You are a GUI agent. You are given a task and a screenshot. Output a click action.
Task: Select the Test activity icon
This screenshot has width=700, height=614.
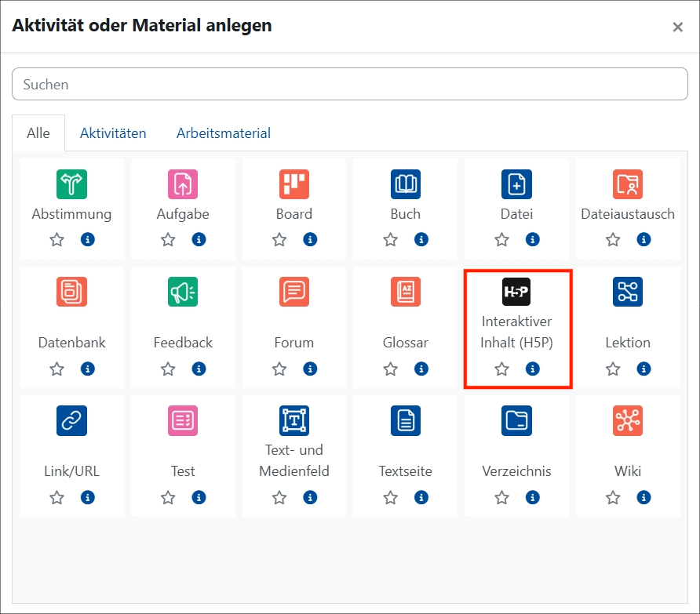coord(182,420)
